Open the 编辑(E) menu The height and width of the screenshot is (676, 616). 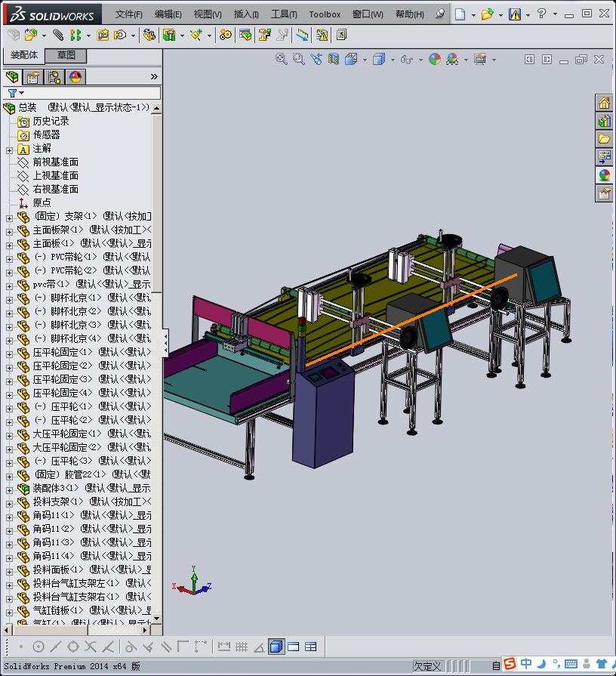168,14
